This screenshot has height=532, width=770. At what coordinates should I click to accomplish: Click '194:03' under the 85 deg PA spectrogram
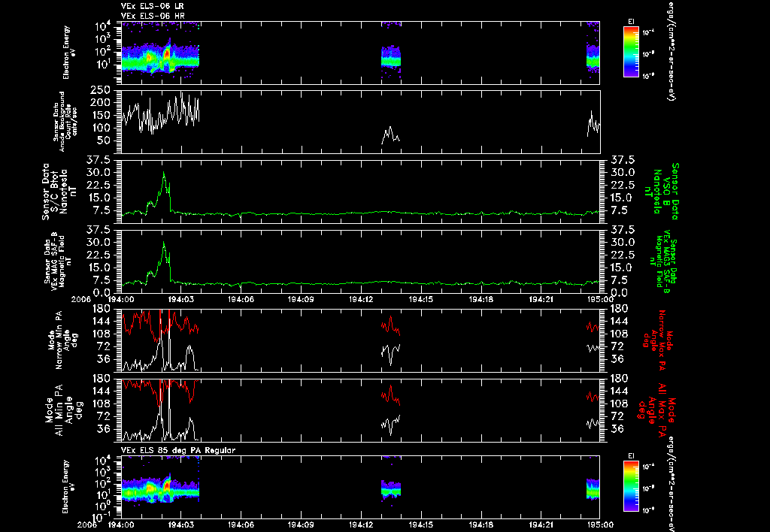(x=180, y=524)
